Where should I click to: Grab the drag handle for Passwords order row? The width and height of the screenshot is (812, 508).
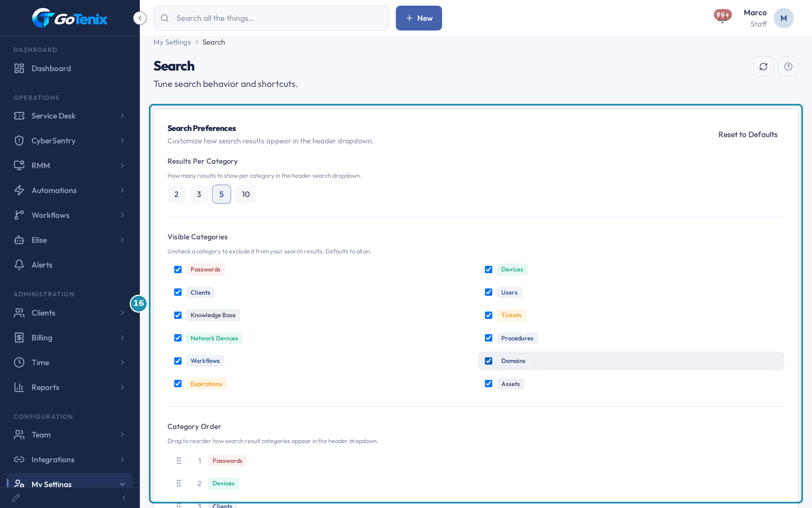click(x=179, y=461)
